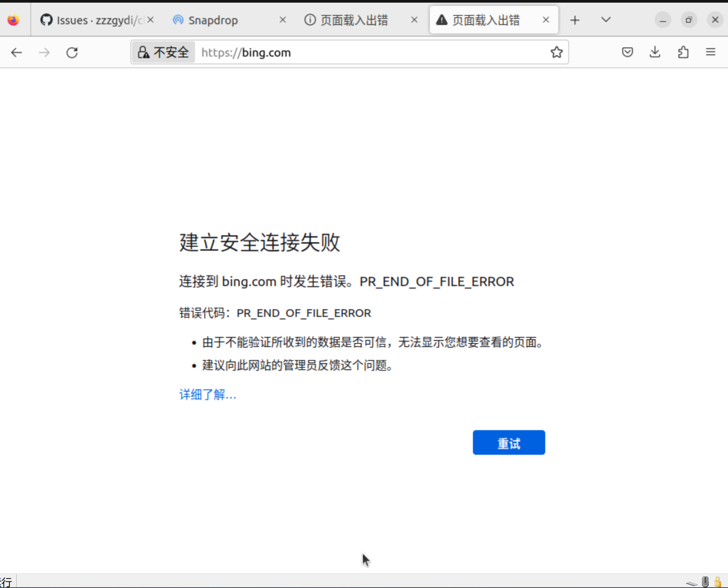728x588 pixels.
Task: Reload the current page
Action: click(72, 52)
